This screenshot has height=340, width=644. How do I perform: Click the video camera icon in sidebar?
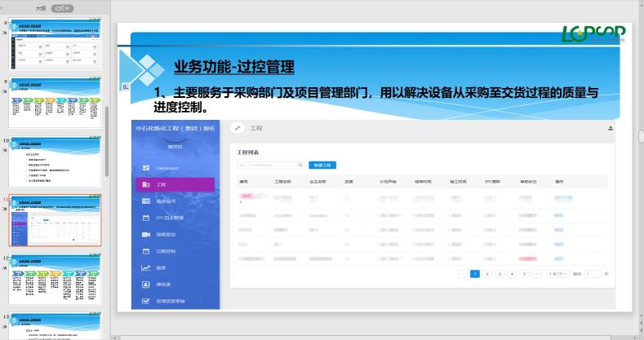pos(146,235)
